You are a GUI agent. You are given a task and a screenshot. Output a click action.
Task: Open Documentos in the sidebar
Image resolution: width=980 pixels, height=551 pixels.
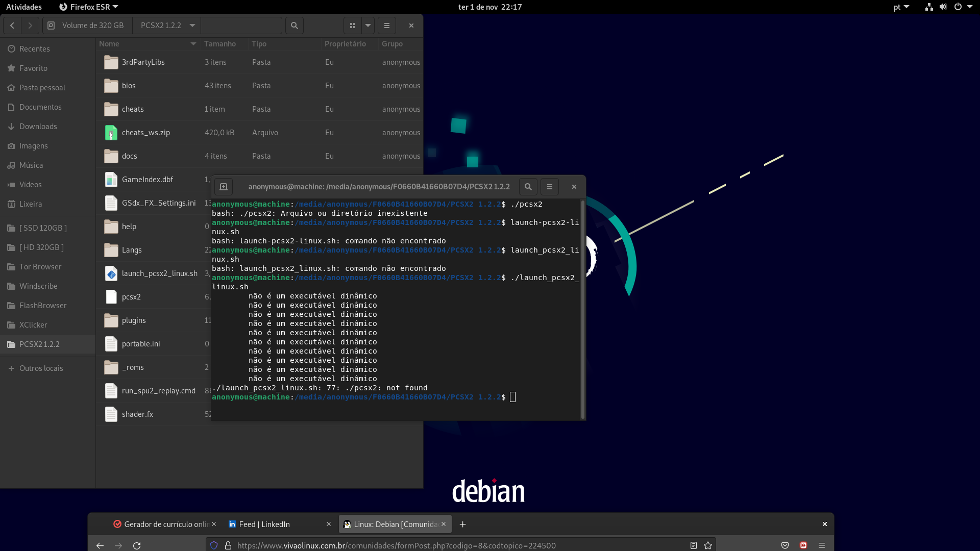(x=48, y=107)
